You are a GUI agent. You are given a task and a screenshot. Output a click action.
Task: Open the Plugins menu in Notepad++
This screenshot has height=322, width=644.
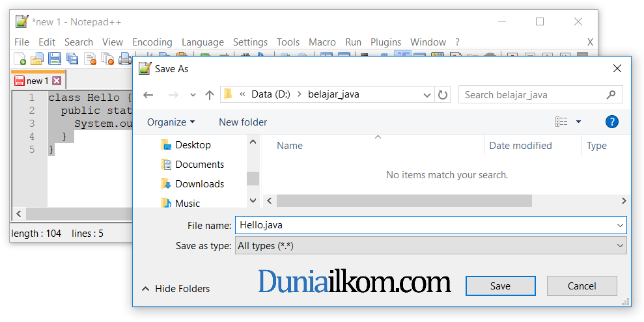pyautogui.click(x=385, y=42)
